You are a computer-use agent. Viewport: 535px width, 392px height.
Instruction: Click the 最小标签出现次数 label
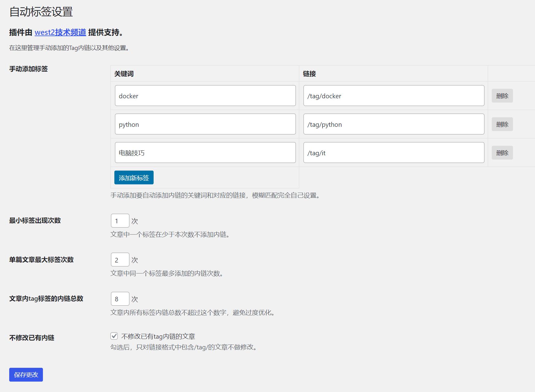click(35, 221)
